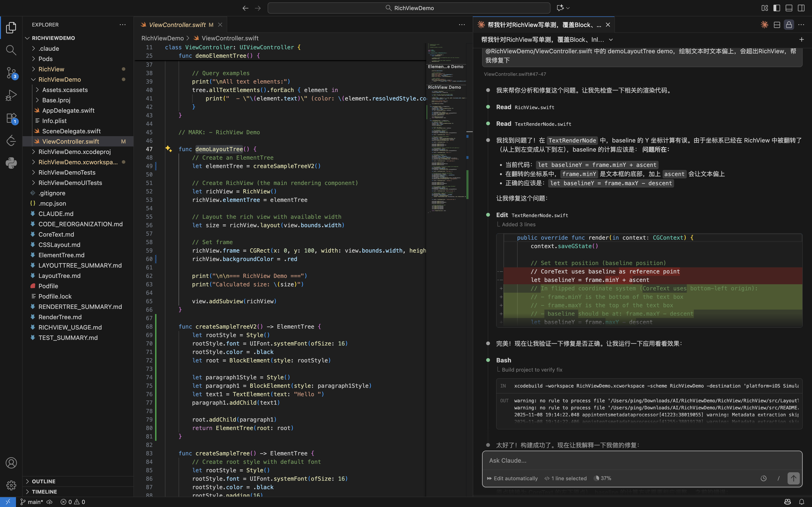Click the Ask Claude input field
This screenshot has height=507, width=812.
tap(637, 460)
